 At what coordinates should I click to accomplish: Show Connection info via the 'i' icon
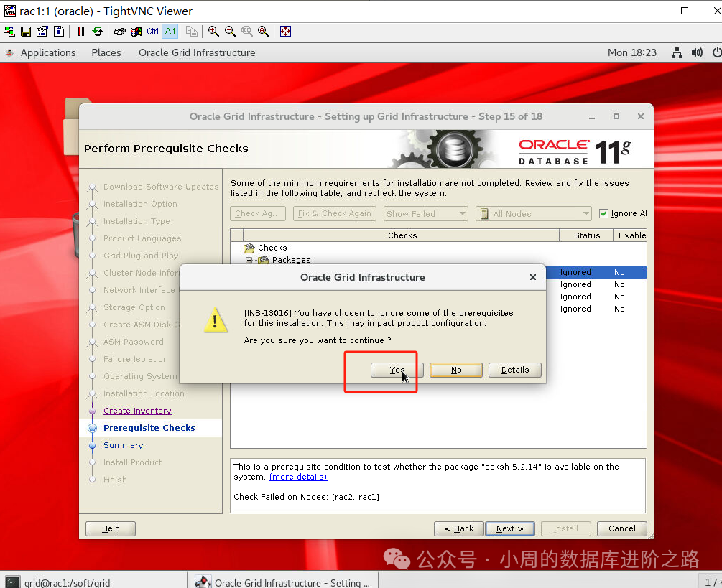click(x=59, y=32)
